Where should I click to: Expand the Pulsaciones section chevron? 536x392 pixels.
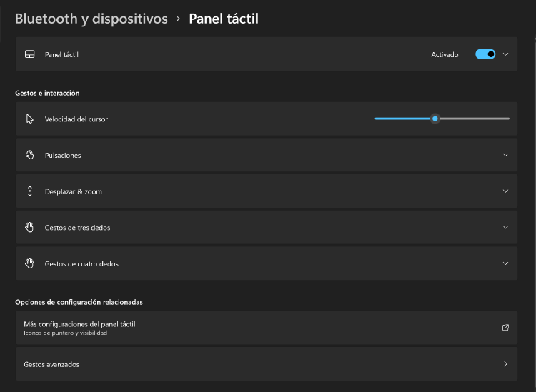click(505, 155)
